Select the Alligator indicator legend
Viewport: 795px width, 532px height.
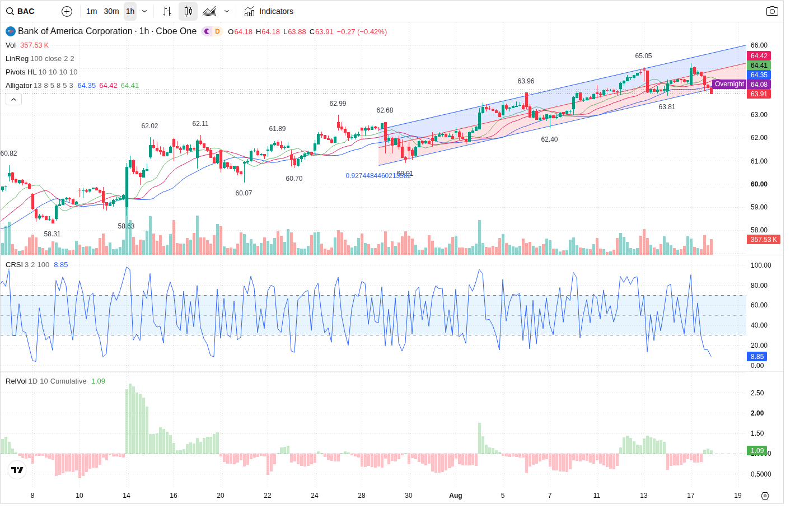coord(18,86)
